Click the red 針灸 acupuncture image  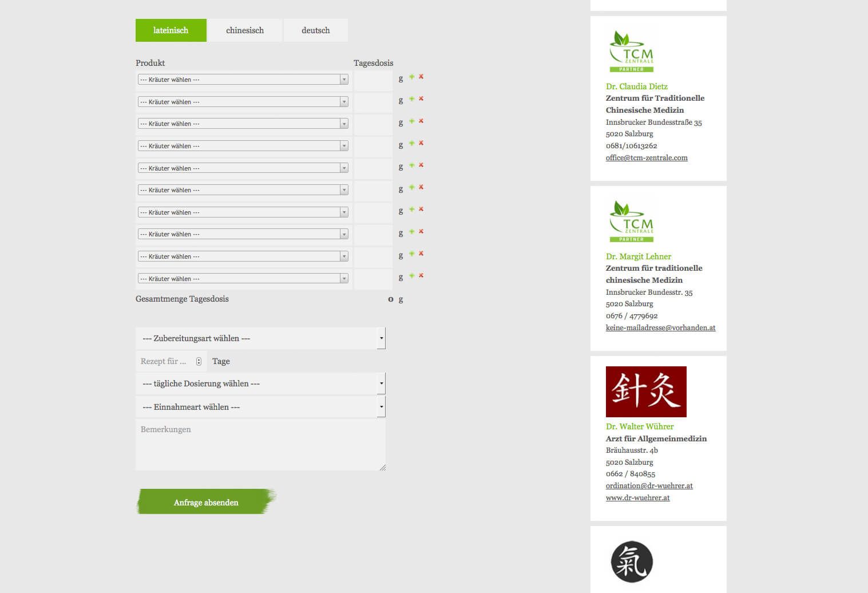click(x=645, y=392)
